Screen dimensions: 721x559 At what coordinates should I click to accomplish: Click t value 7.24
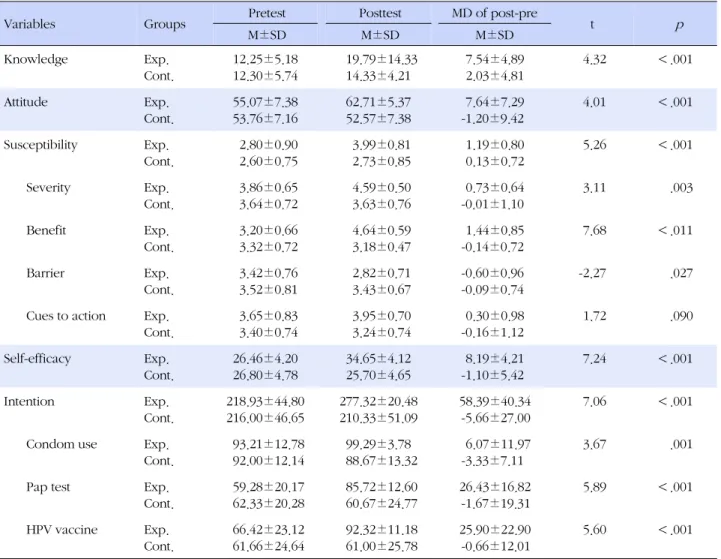595,359
